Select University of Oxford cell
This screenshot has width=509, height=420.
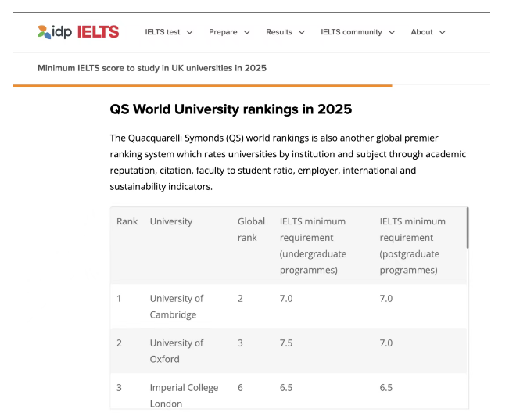pyautogui.click(x=177, y=351)
